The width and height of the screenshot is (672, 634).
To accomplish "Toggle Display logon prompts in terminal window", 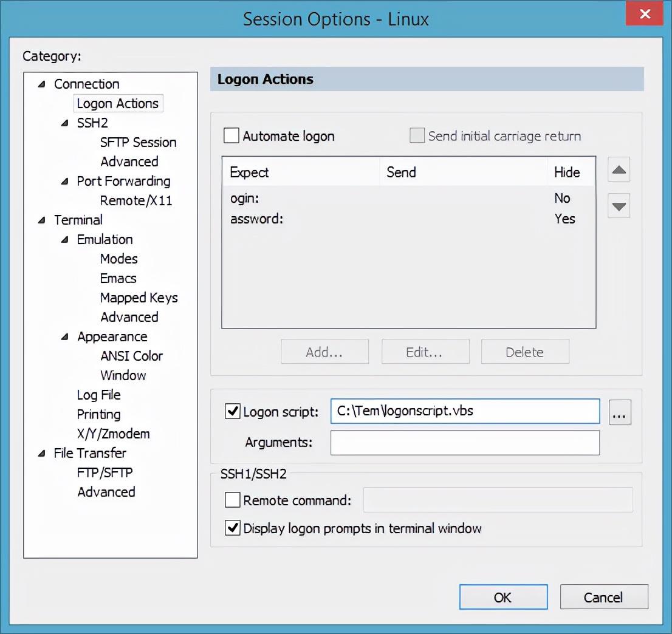I will click(x=232, y=528).
